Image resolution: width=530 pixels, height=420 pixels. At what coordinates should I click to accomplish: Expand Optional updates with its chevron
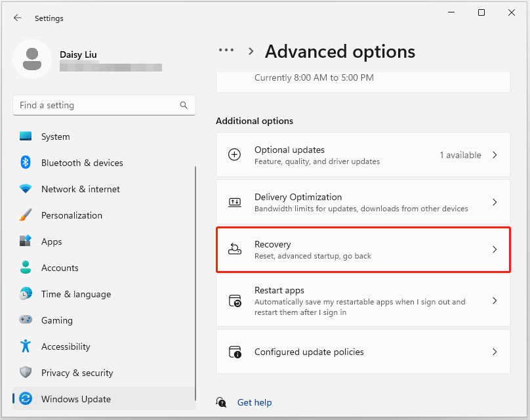coord(495,156)
